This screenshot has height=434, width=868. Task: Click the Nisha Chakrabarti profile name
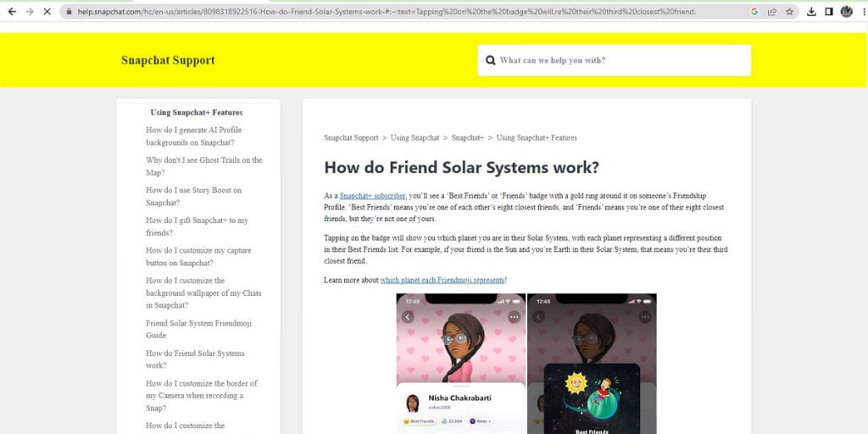(x=459, y=398)
